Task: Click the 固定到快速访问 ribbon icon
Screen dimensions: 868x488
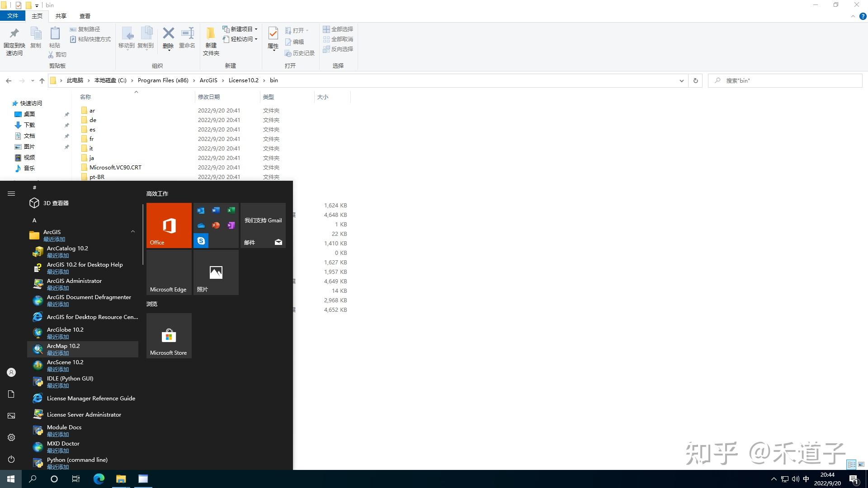Action: click(14, 41)
